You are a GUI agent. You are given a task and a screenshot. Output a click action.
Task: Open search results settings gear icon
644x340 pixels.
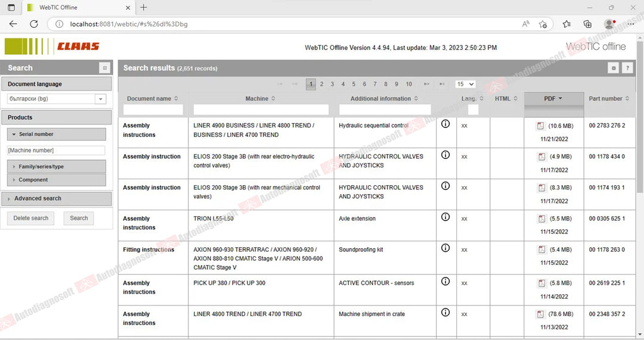point(614,68)
